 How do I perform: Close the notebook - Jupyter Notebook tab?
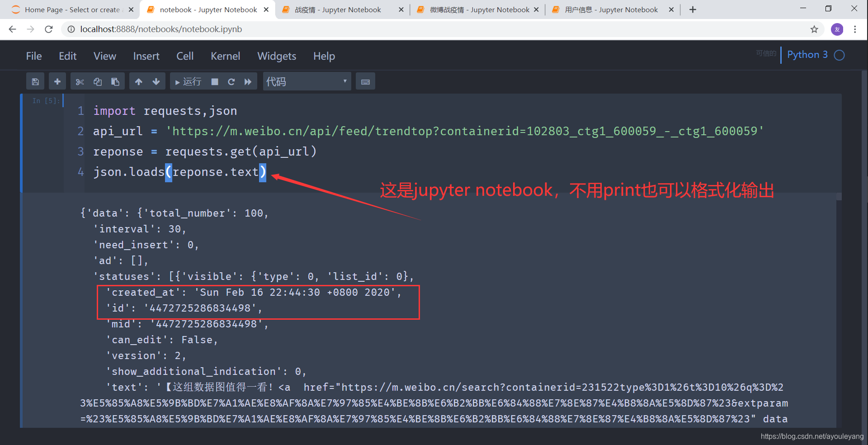266,9
